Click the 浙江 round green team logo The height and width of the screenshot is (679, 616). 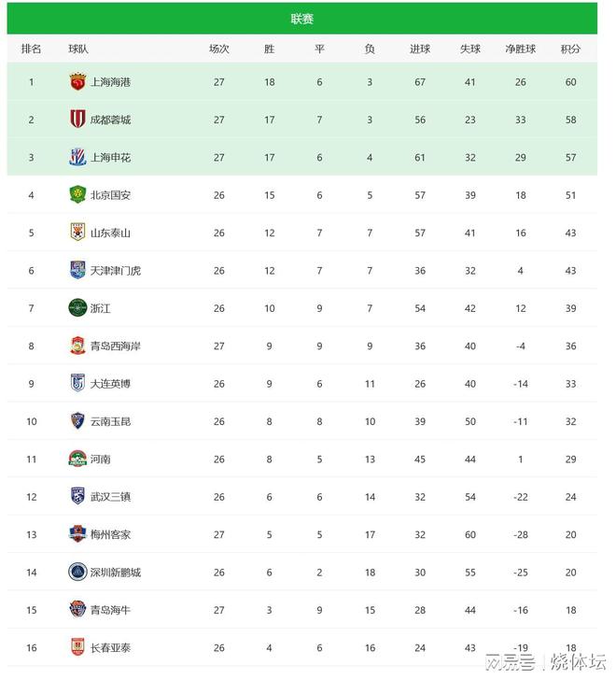[77, 308]
